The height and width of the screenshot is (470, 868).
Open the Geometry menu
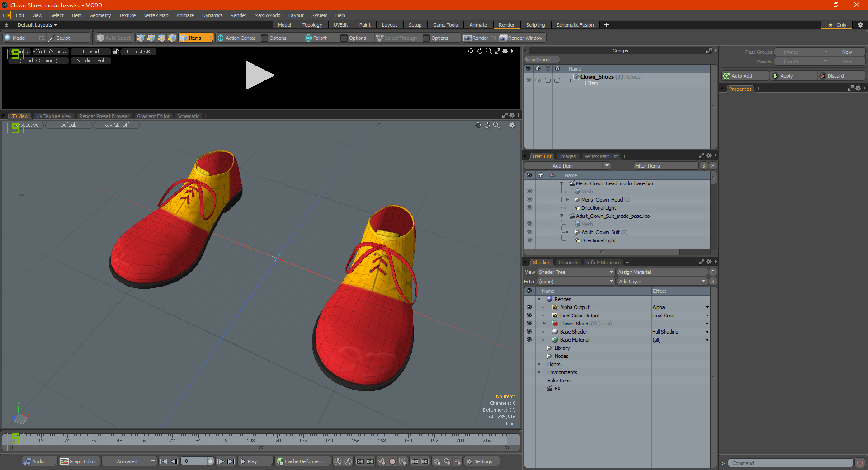point(100,15)
